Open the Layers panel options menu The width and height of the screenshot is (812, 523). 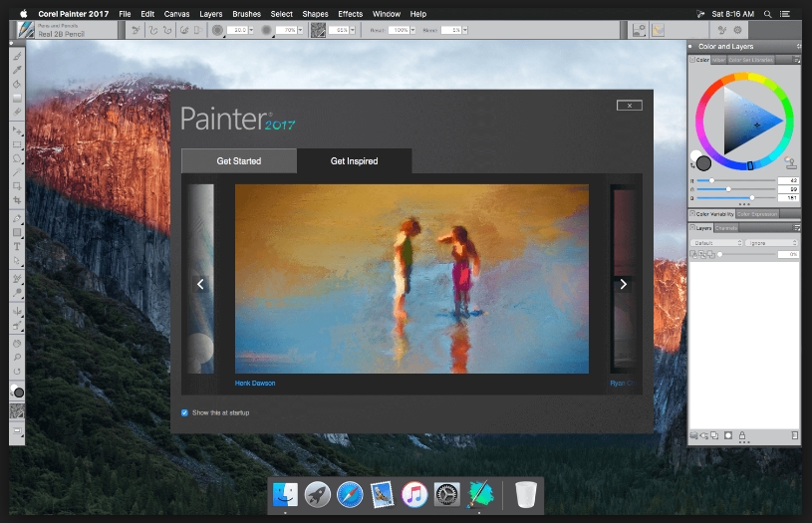tap(796, 228)
